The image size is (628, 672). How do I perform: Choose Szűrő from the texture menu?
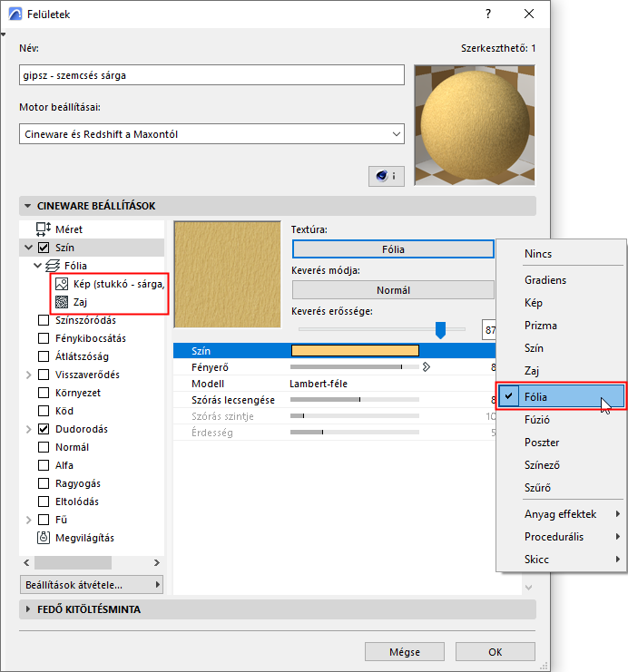(x=561, y=487)
